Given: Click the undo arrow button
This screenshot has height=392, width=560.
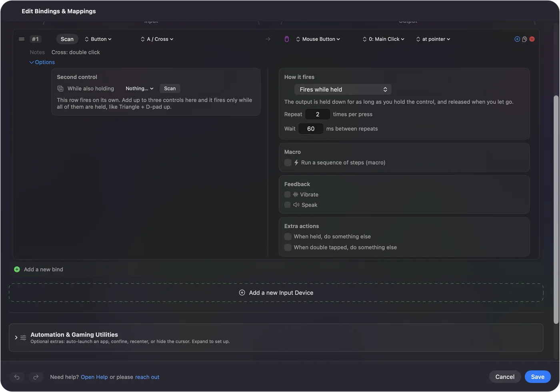Looking at the screenshot, I should (x=17, y=377).
